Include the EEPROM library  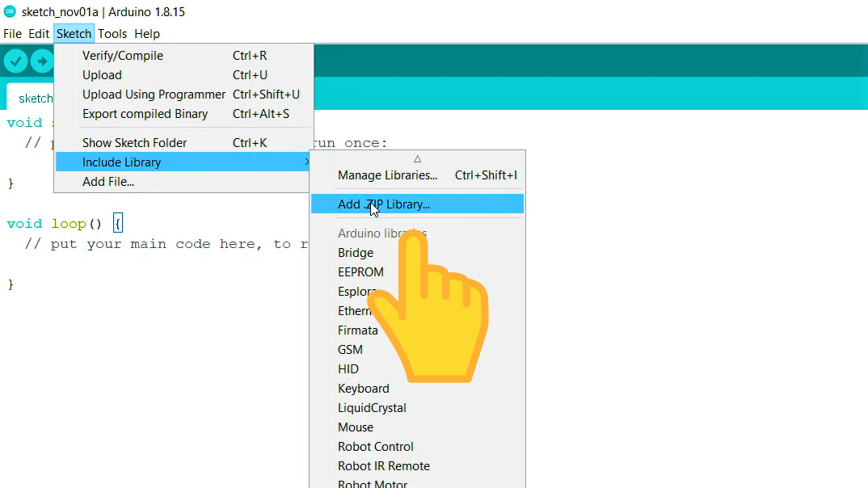coord(360,271)
